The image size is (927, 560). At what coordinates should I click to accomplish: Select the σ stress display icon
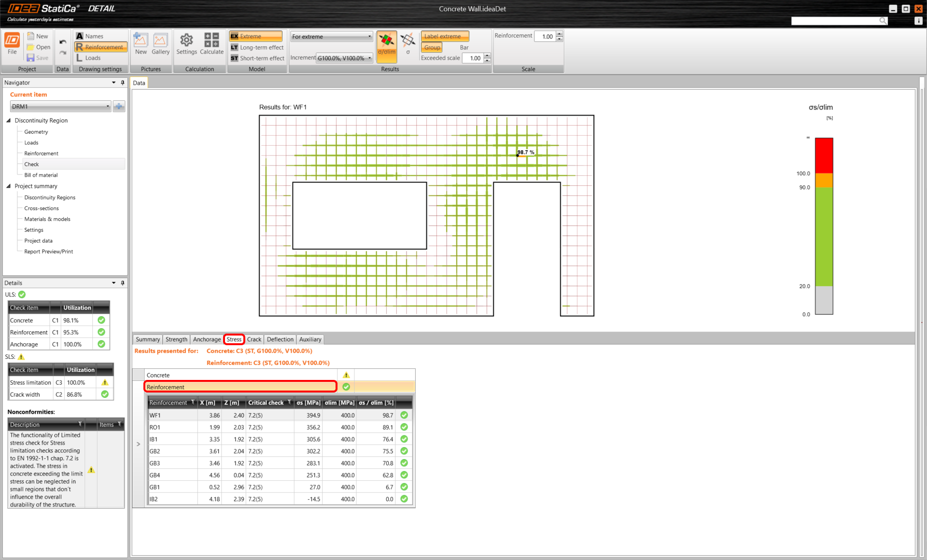coord(408,43)
